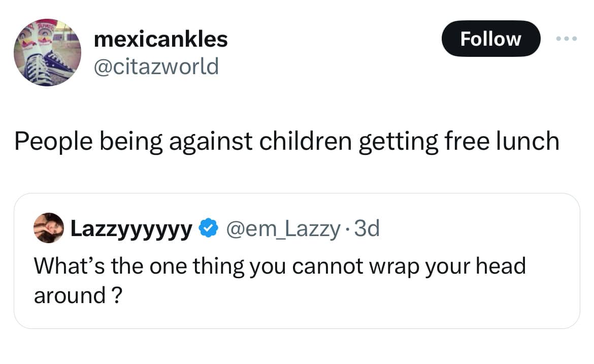Click the blue verified checkmark badge
The image size is (594, 364).
[207, 229]
